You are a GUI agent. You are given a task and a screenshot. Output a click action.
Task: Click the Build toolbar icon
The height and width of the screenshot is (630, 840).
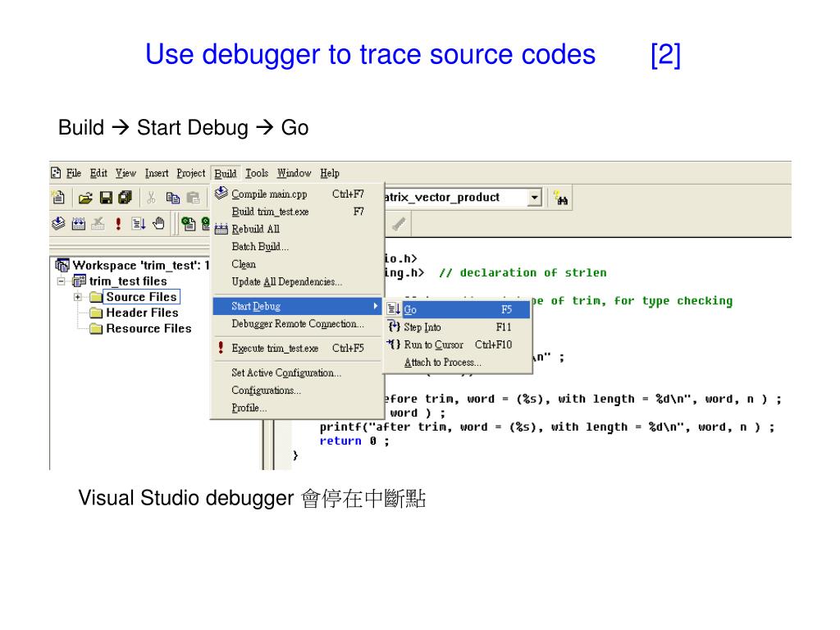click(79, 223)
